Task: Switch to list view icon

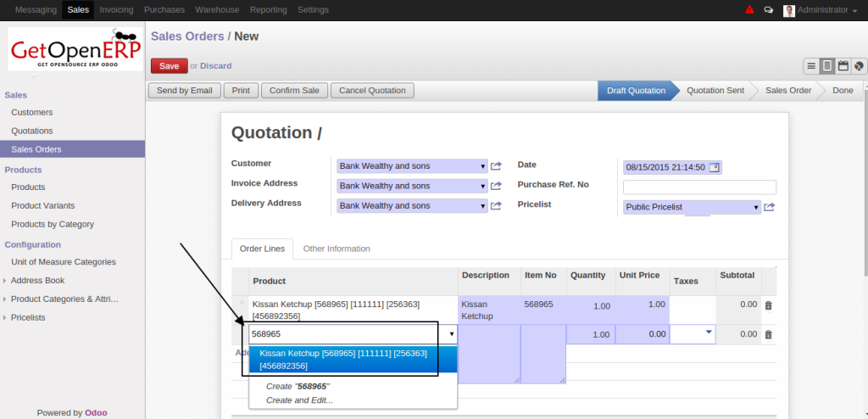Action: tap(811, 66)
